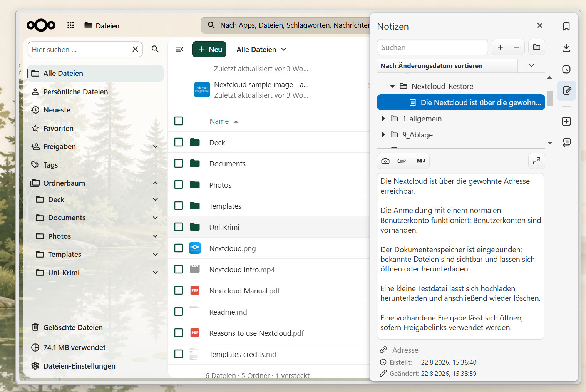Click the Reasons to use Nextcloud.pdf icon
This screenshot has width=586, height=392.
195,333
